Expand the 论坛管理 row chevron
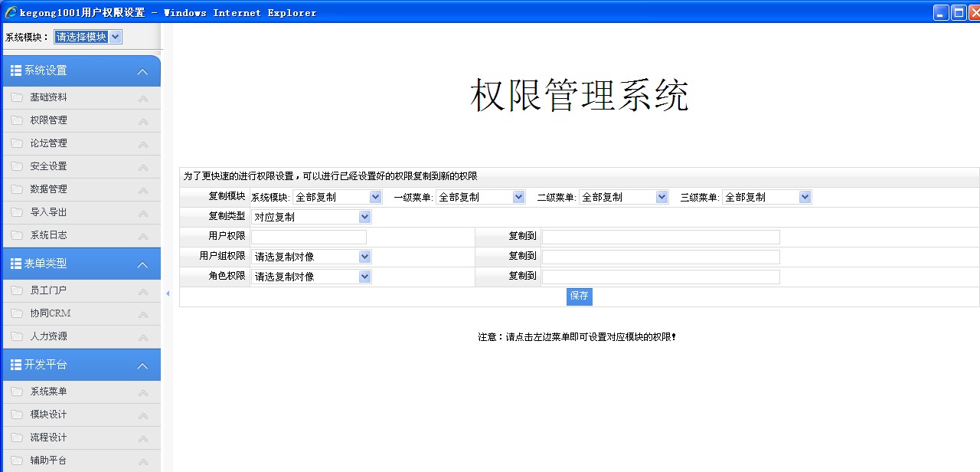Image resolution: width=980 pixels, height=472 pixels. click(143, 144)
